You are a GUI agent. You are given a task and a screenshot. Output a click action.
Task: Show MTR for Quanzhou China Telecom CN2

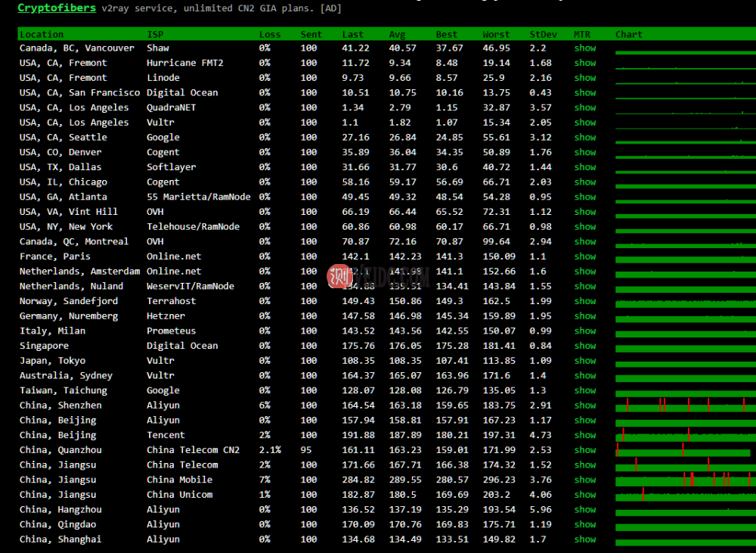584,450
